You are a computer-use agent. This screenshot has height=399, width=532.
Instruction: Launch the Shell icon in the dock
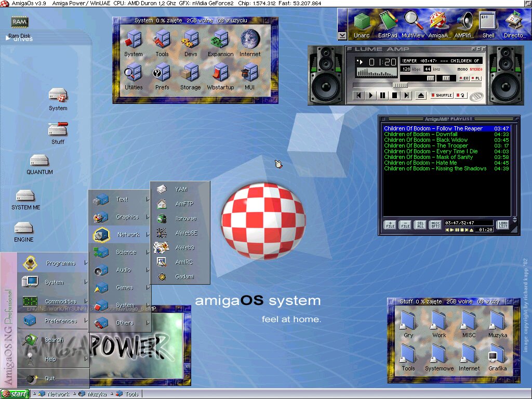pyautogui.click(x=488, y=24)
